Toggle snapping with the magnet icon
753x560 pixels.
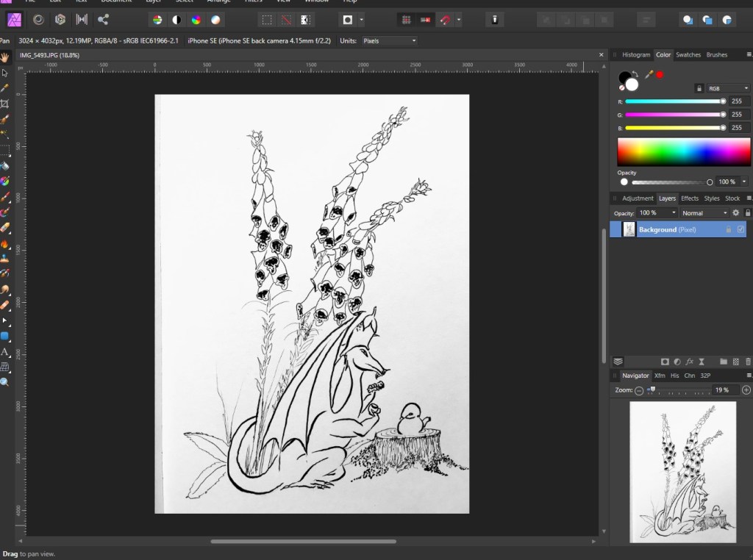445,20
